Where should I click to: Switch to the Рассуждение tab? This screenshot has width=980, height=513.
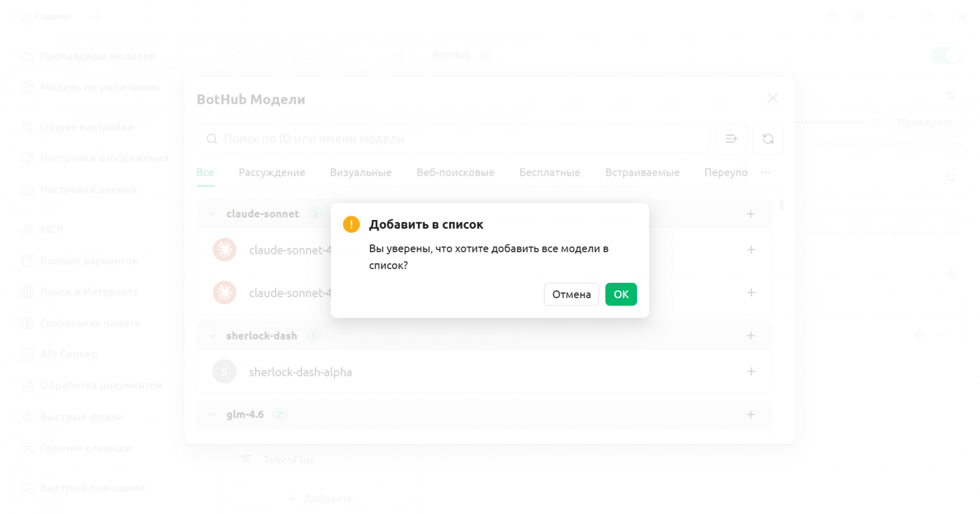point(271,172)
